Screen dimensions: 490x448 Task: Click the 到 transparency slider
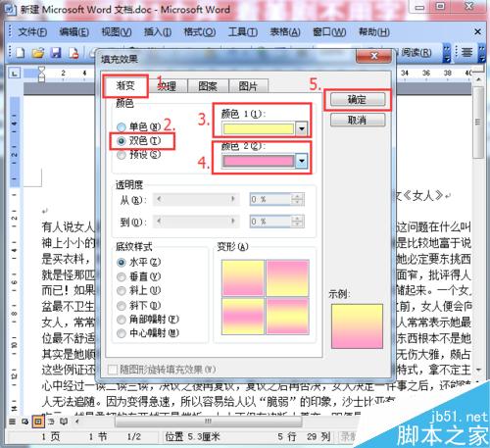click(196, 222)
